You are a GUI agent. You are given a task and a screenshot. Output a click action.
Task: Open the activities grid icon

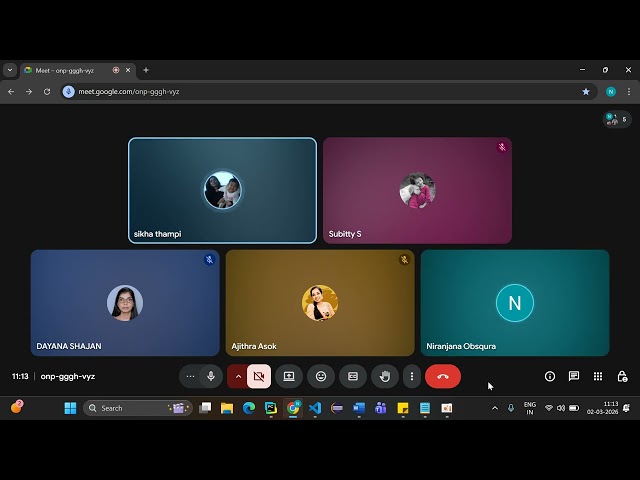pos(598,376)
